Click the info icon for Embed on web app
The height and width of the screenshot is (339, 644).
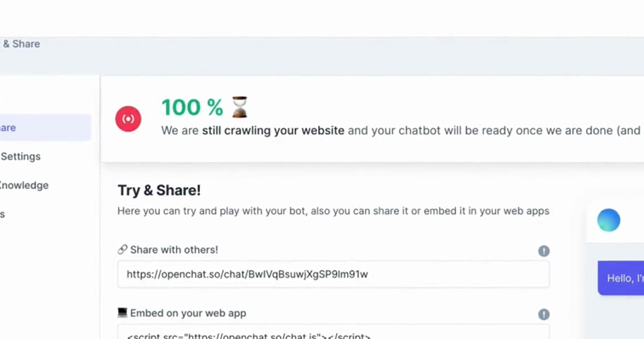(544, 314)
